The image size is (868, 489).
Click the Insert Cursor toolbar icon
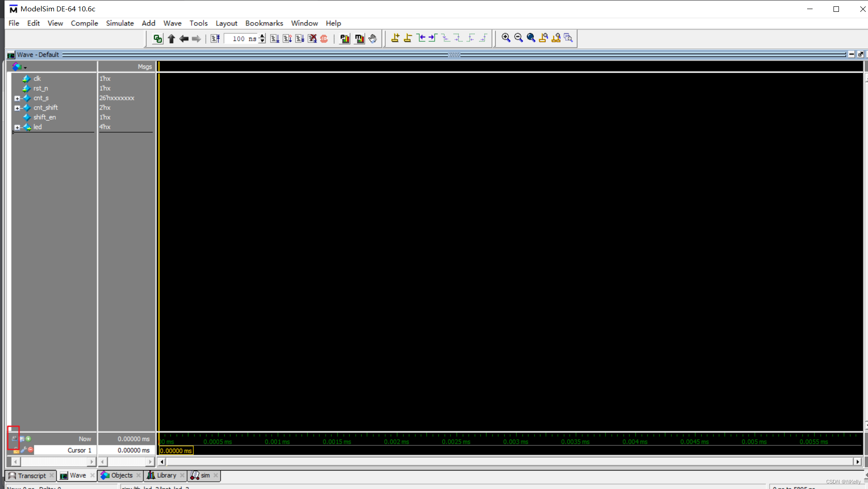(395, 38)
